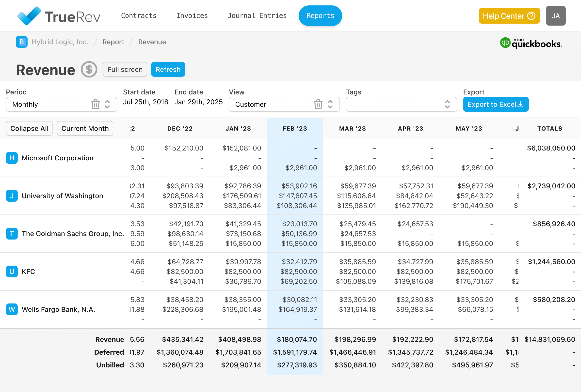Open the Journal Entries section

pos(257,15)
